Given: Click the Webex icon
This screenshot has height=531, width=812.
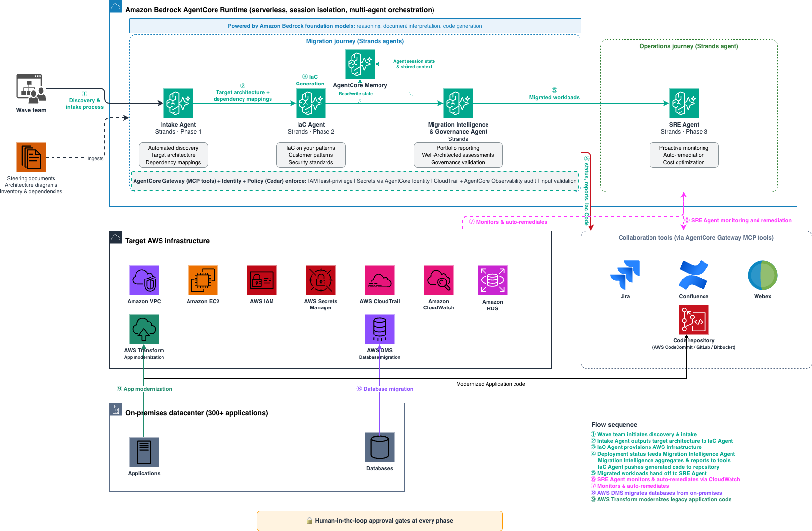Looking at the screenshot, I should (762, 275).
